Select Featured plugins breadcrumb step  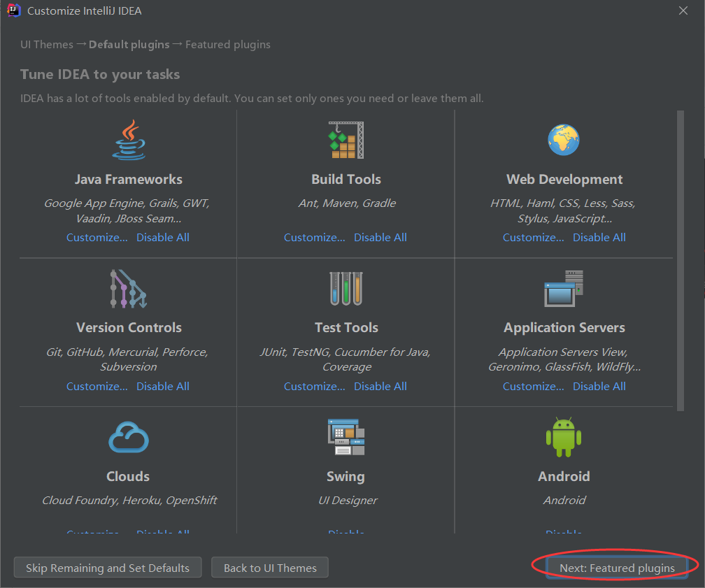(228, 45)
